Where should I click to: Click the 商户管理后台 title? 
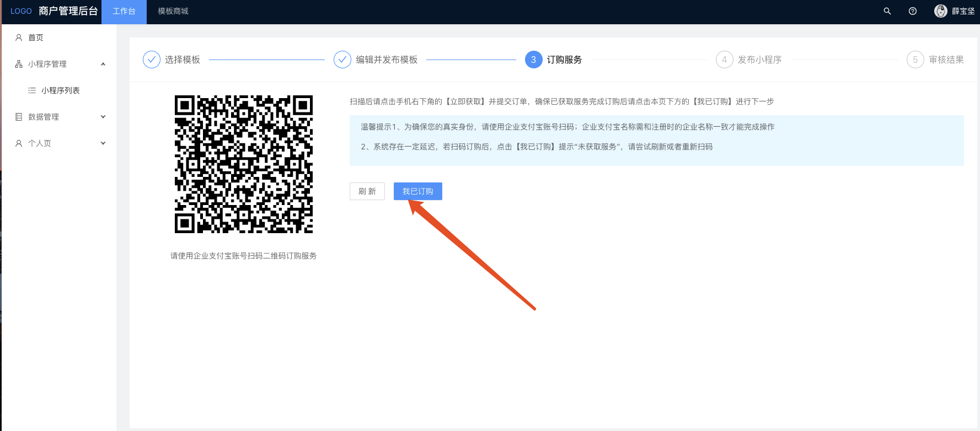point(68,11)
